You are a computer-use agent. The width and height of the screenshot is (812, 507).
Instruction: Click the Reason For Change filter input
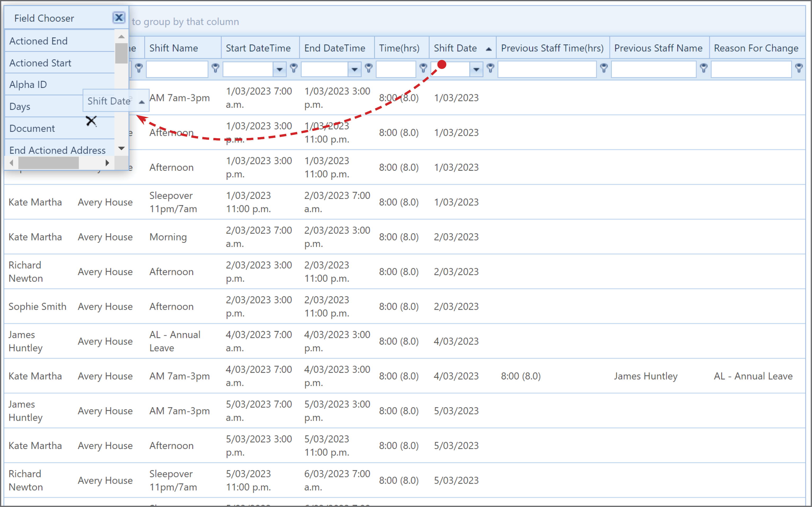751,69
